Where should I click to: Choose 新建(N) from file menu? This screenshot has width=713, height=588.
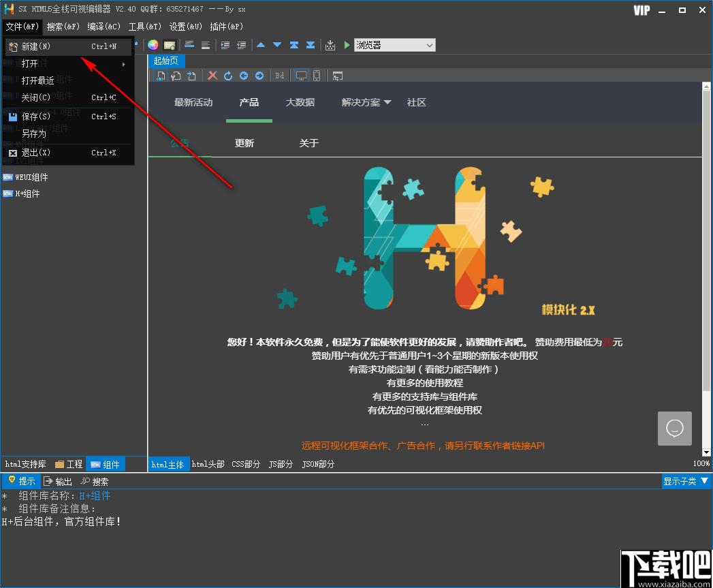pos(68,46)
